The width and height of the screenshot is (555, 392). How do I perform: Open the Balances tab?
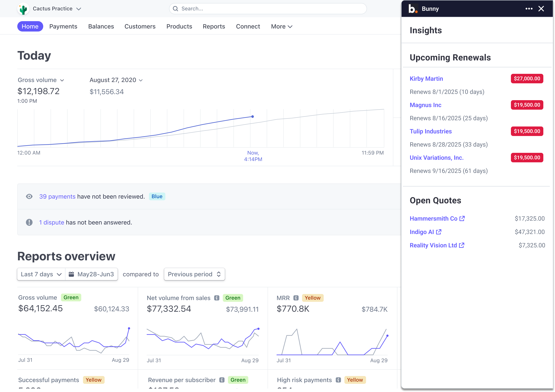click(x=101, y=26)
